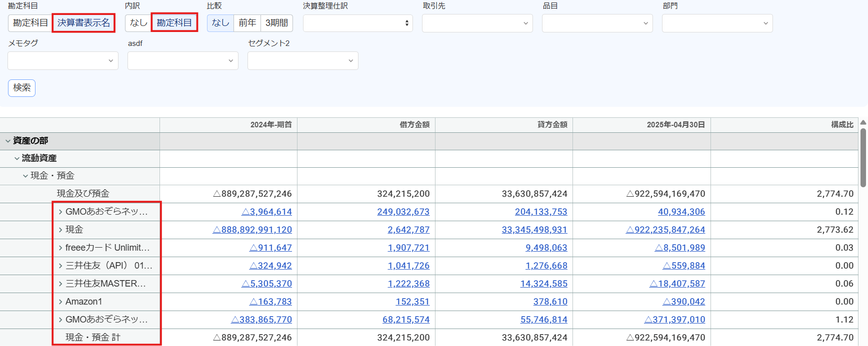Select 勘定科目 in the 勘定科目 display group
This screenshot has height=346, width=868.
point(30,23)
